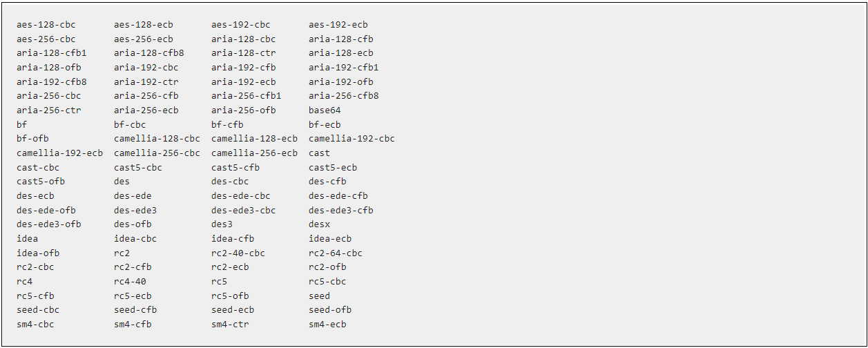
Task: Click the aes-128-cbc cipher name
Action: [46, 25]
